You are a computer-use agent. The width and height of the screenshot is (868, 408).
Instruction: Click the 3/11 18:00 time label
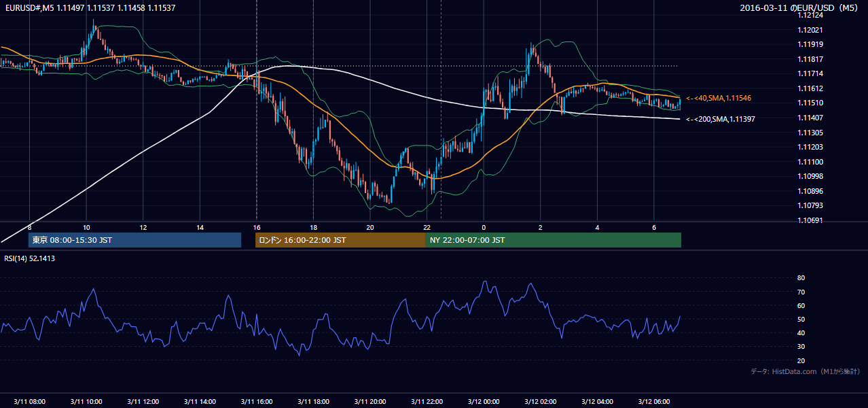(313, 401)
